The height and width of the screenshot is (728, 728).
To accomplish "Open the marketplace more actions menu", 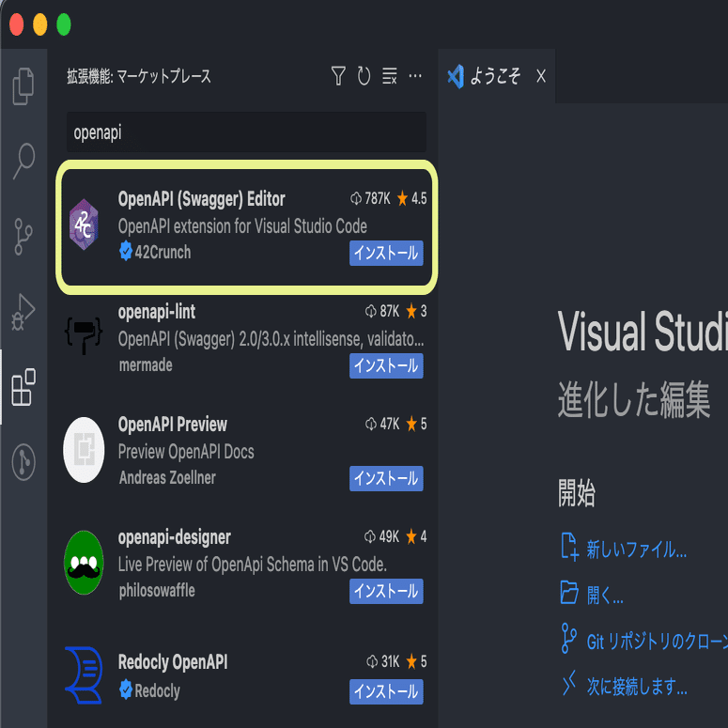I will tap(415, 76).
